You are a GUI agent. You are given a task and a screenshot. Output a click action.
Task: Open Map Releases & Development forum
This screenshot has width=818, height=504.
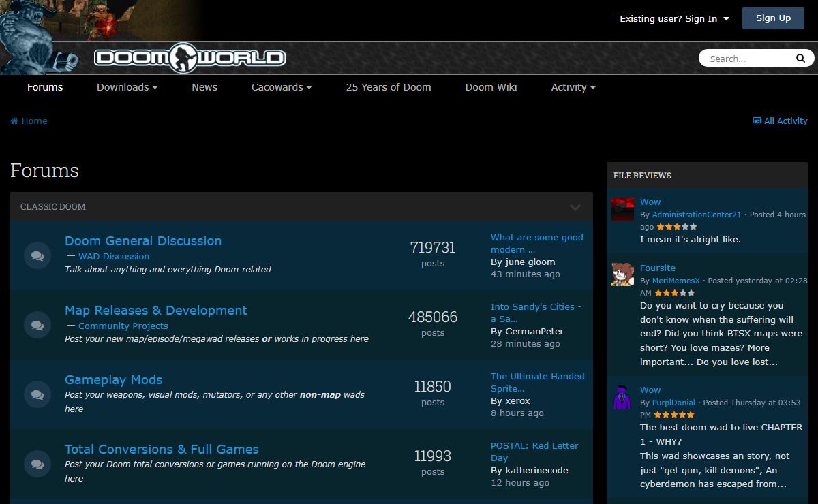[x=156, y=310]
